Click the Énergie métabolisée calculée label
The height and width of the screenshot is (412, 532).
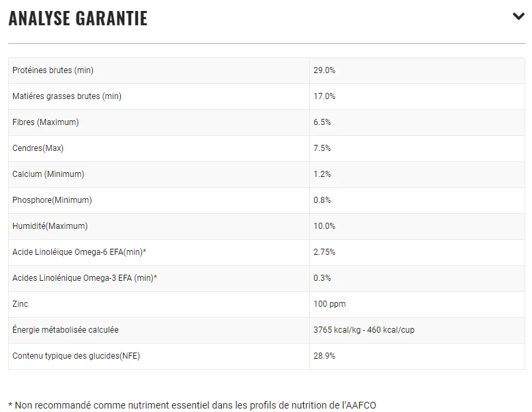(66, 330)
